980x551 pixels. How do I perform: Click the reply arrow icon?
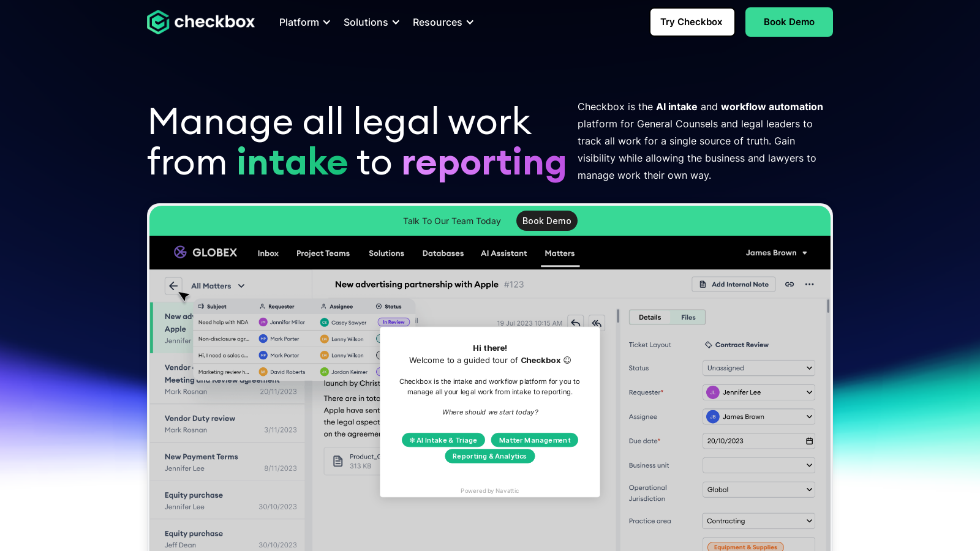click(576, 323)
